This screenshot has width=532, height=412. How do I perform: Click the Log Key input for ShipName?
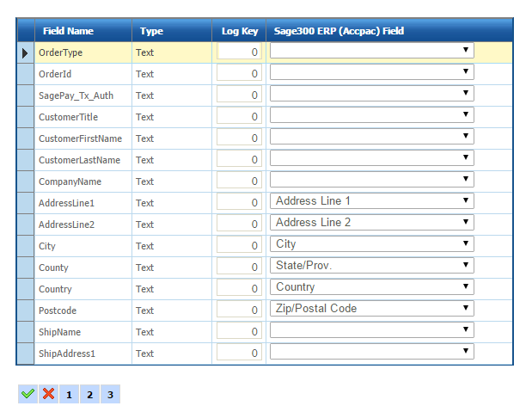pos(239,332)
